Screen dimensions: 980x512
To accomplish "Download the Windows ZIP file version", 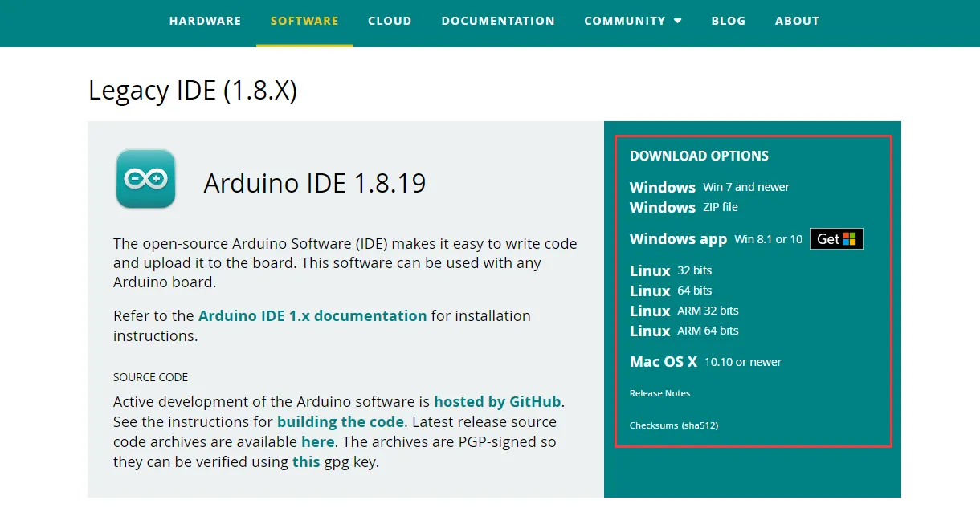I will (663, 207).
